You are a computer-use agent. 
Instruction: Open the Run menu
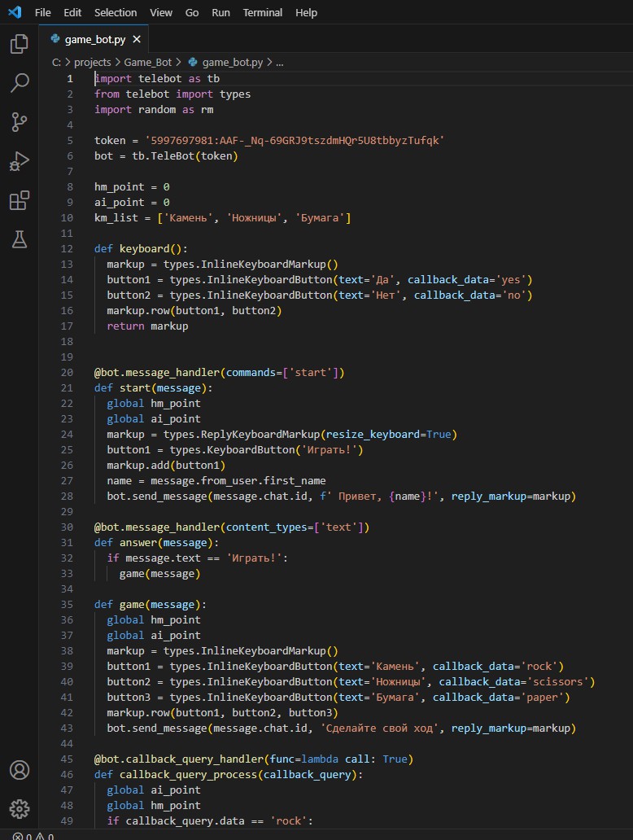[220, 12]
